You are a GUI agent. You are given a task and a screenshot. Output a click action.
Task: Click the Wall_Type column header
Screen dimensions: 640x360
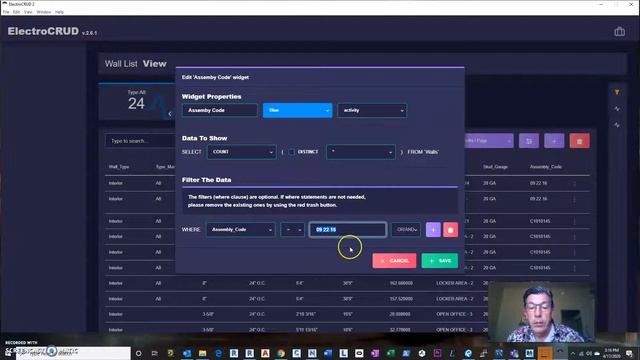coord(119,167)
